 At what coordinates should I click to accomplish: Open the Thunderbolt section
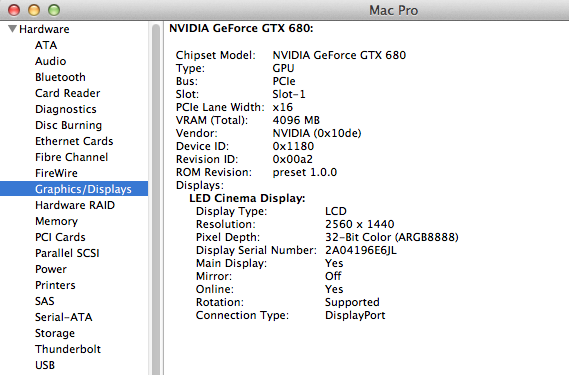pos(68,349)
